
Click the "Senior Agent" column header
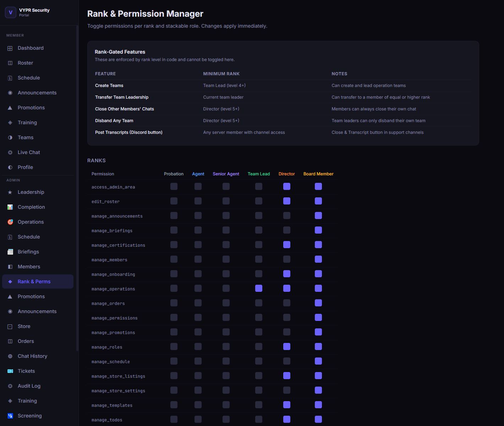pyautogui.click(x=226, y=174)
